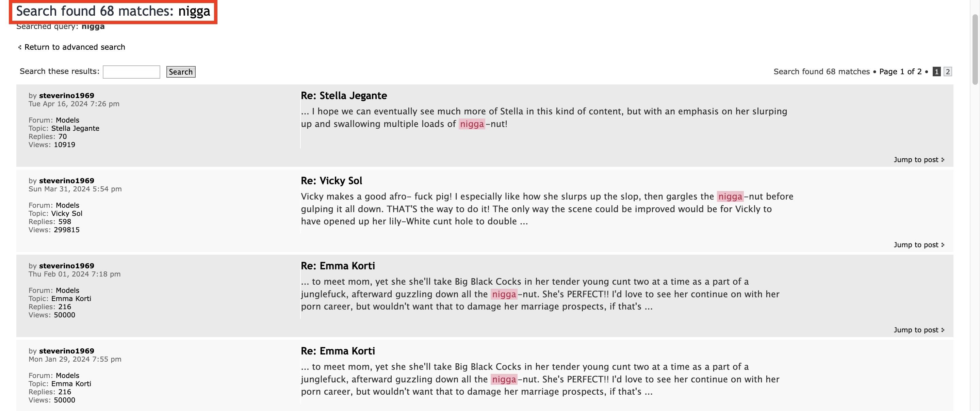Open the 'Re: Emma Korti' title dated Feb 01
The height and width of the screenshot is (411, 980).
338,266
